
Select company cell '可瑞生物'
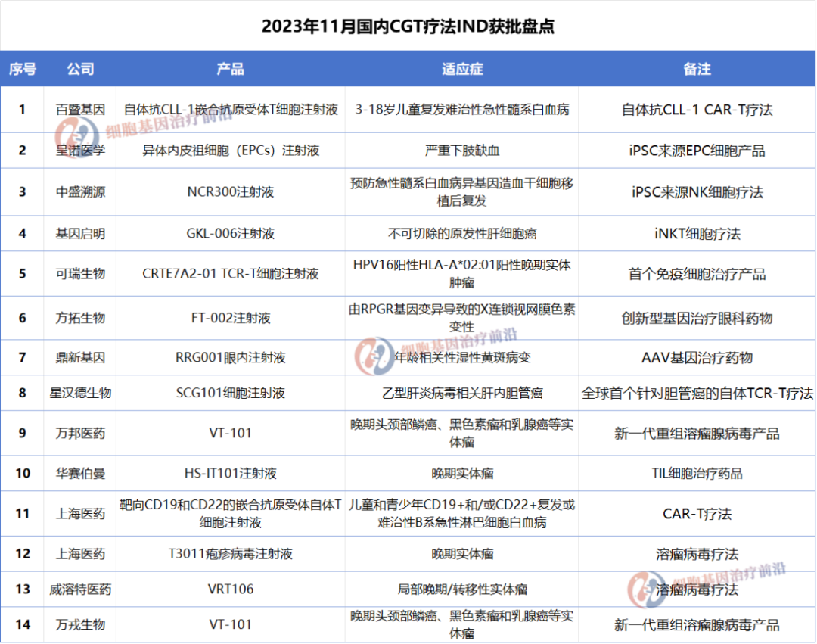80,273
